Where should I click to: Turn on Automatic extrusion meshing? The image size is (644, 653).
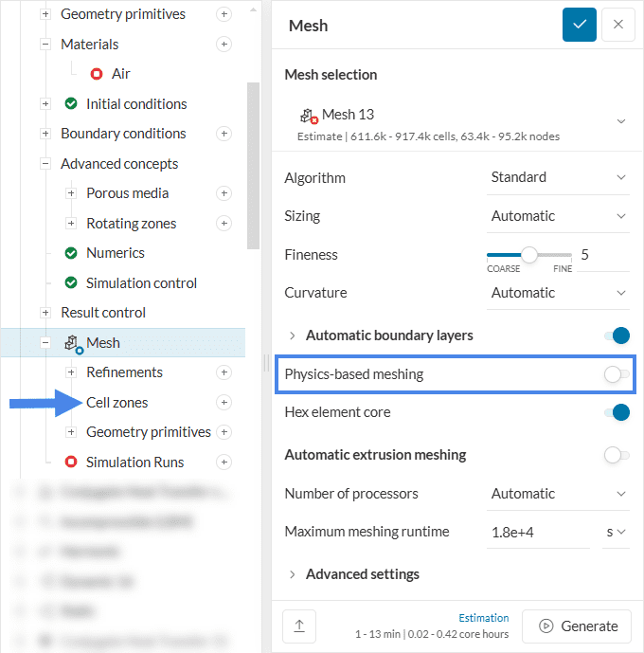pos(616,455)
